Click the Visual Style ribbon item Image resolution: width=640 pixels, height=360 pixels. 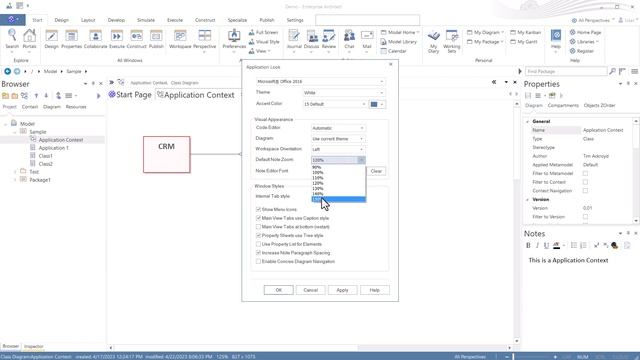click(264, 42)
